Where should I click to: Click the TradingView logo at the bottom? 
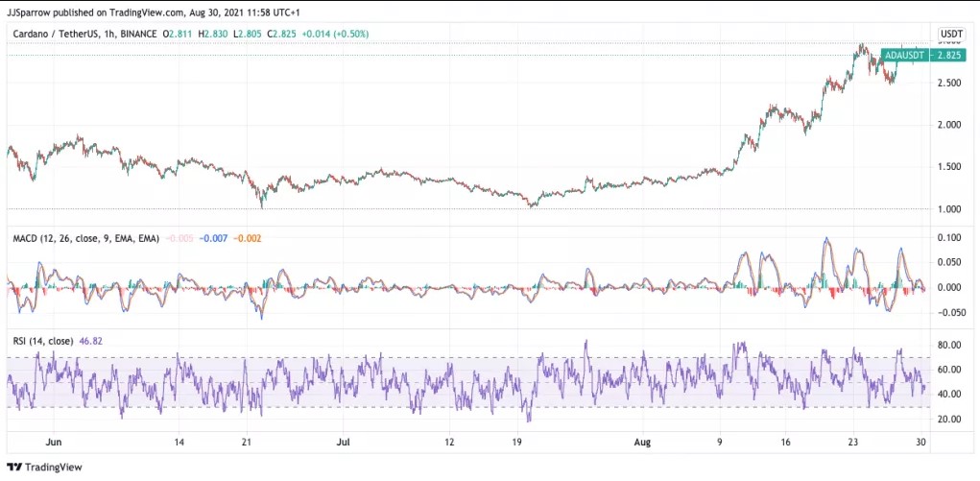click(44, 468)
